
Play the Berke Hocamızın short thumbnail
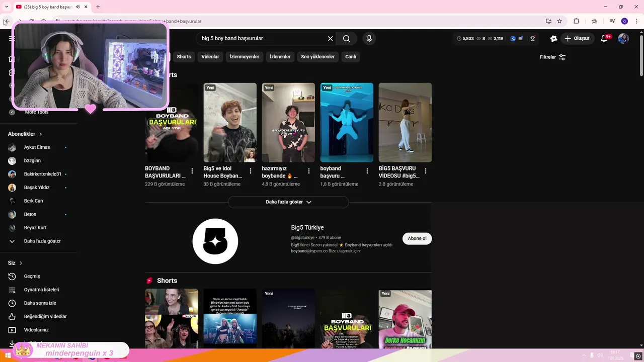[405, 319]
